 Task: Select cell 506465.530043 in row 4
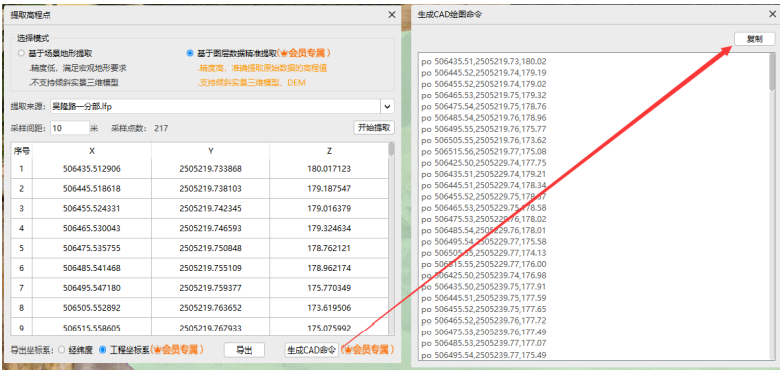92,229
